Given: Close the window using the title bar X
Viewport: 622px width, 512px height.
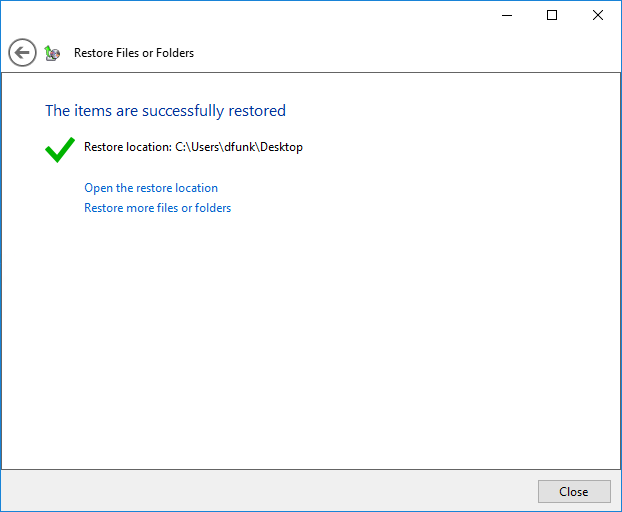Looking at the screenshot, I should coord(598,15).
